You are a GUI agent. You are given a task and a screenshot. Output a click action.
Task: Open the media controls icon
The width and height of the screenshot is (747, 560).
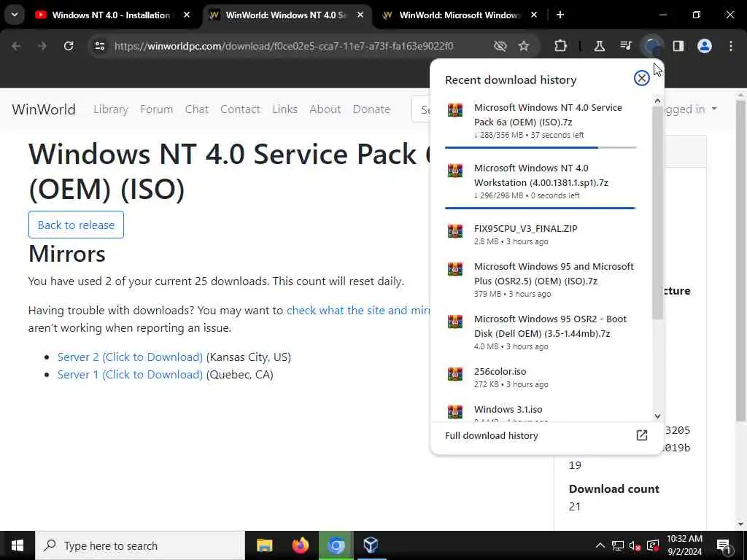pyautogui.click(x=626, y=46)
